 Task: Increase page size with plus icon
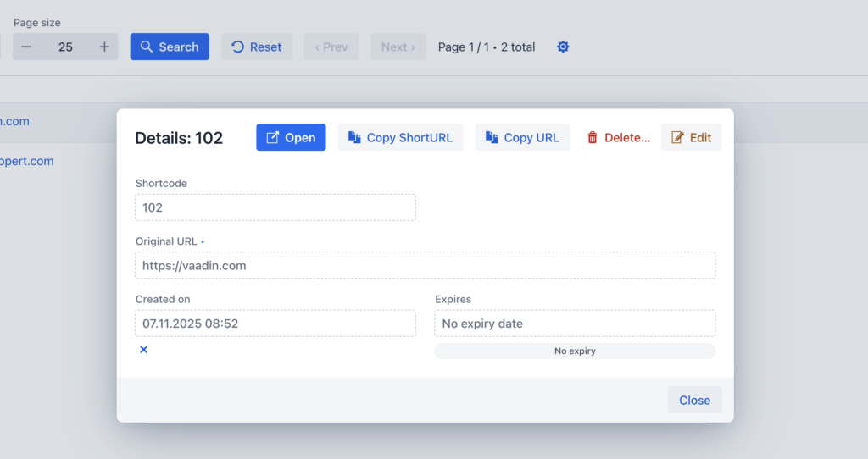(104, 47)
